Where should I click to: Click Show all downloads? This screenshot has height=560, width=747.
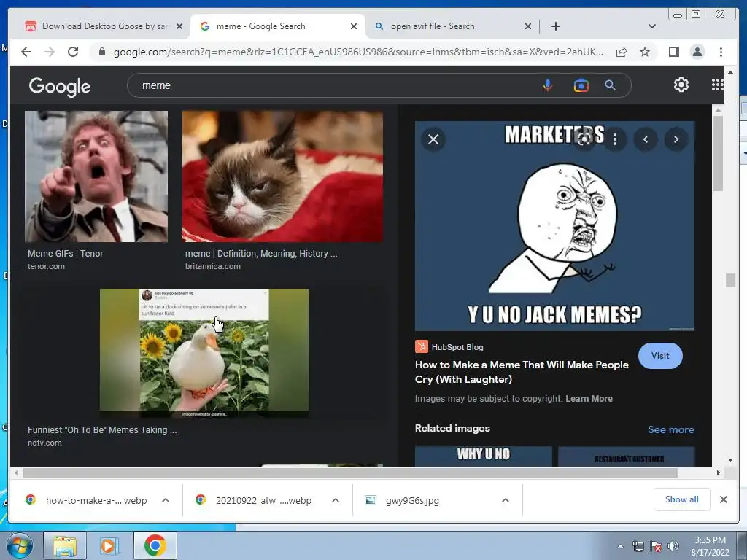point(682,499)
